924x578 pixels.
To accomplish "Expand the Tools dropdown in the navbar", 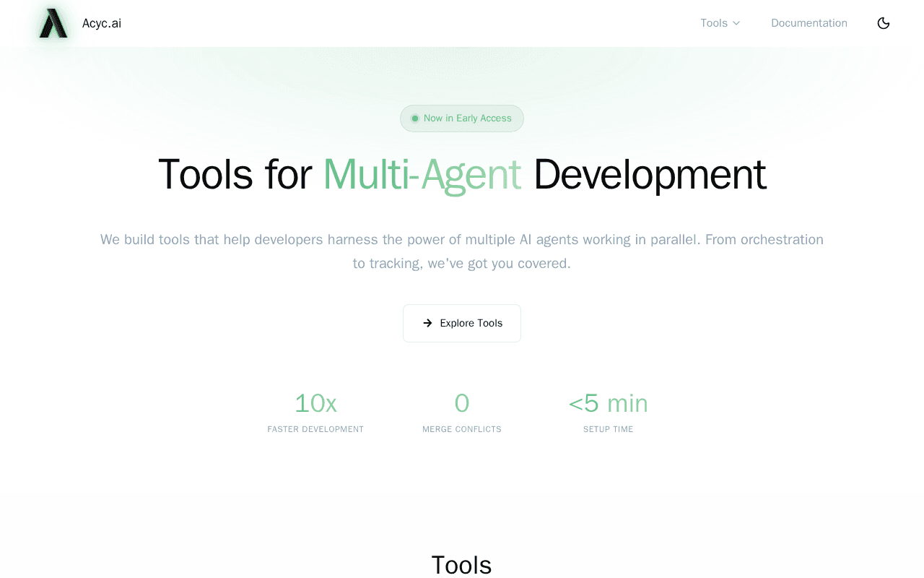I will click(x=720, y=23).
